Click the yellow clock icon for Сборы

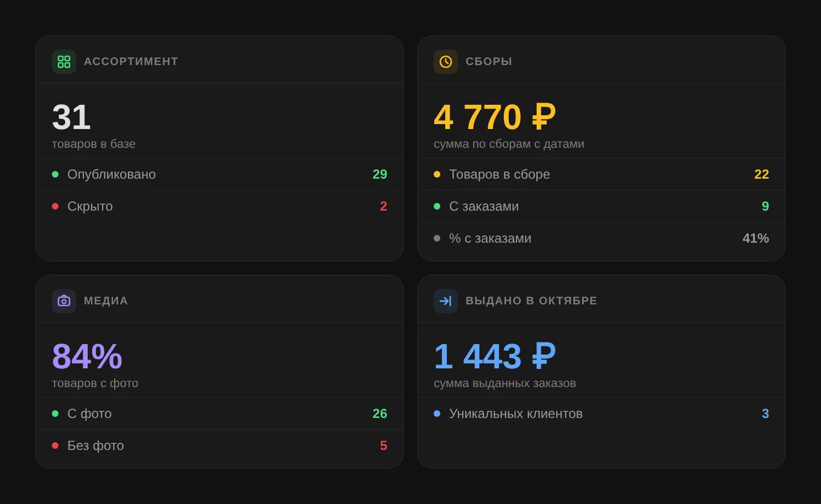[446, 62]
